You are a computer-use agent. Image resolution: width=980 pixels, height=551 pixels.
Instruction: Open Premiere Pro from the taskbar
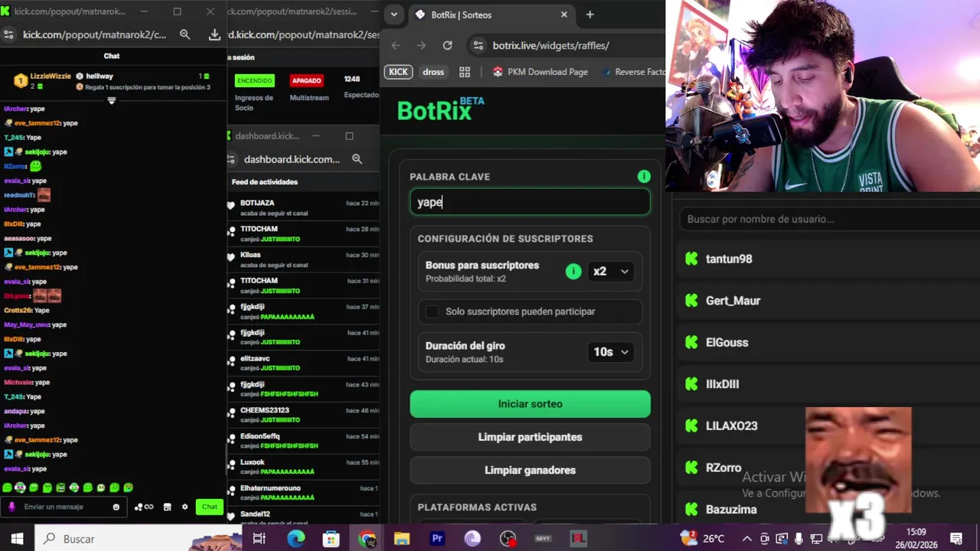[x=437, y=539]
